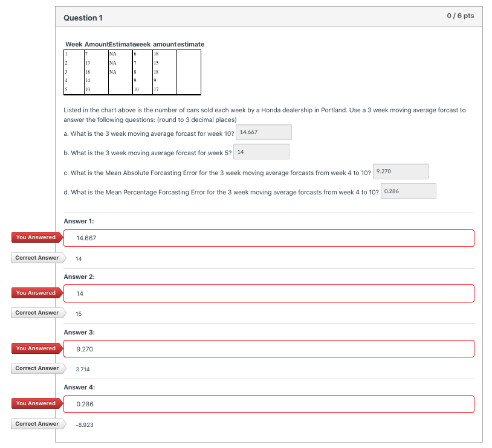
Task: Click the Answer 4: label
Action: 79,387
